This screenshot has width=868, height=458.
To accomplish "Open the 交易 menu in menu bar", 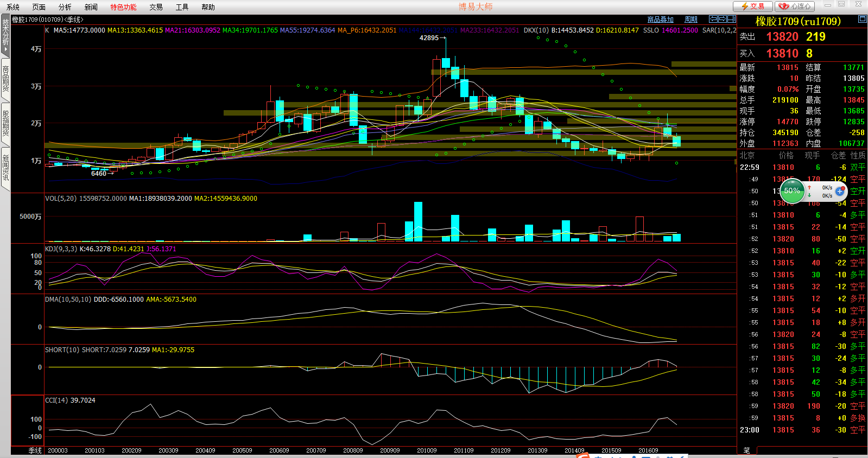I will [x=156, y=7].
